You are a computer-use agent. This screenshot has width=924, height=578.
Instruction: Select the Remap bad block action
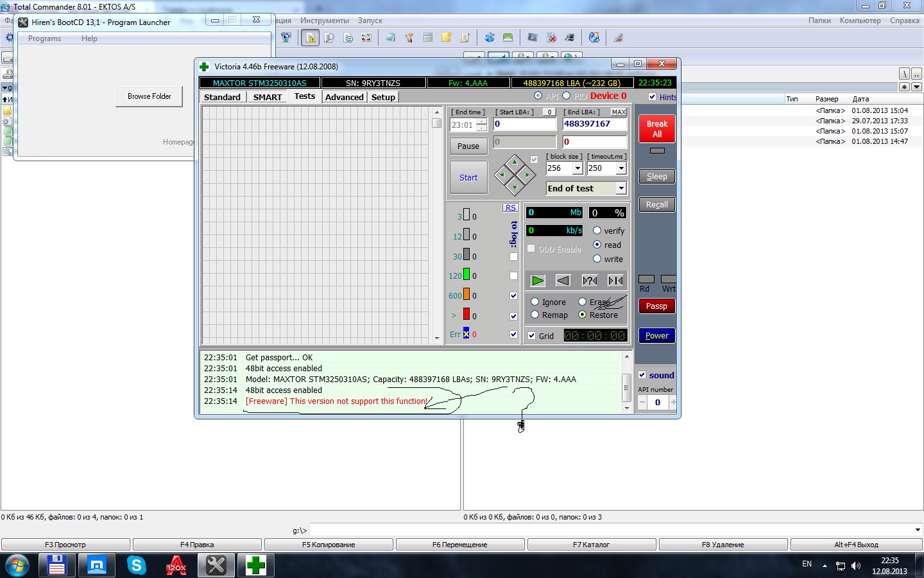[x=535, y=315]
